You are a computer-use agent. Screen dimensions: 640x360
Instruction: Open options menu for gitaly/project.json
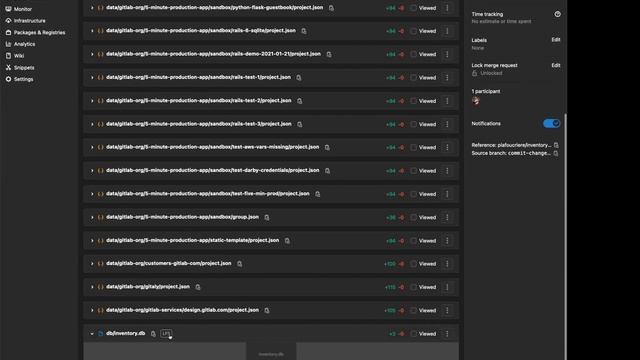click(447, 287)
